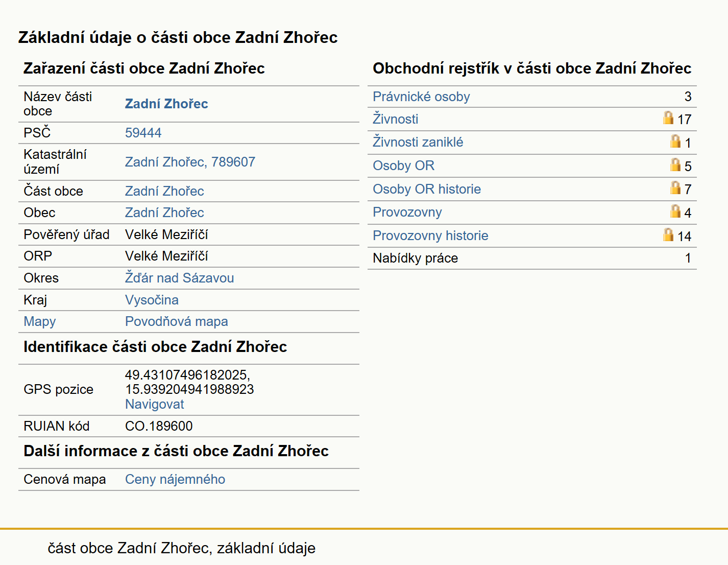This screenshot has width=728, height=565.
Task: Click the padlock icon in Osoby OR row
Action: tap(675, 164)
